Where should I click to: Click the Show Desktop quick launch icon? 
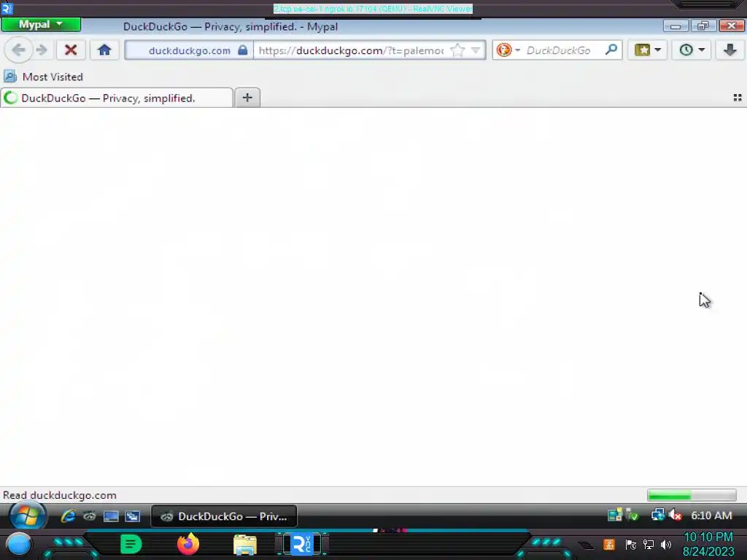coord(111,516)
